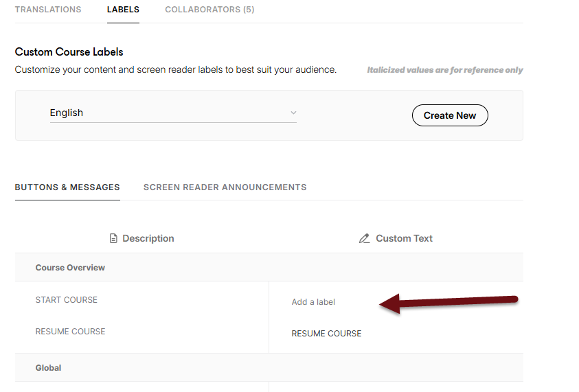This screenshot has height=392, width=579.
Task: Show the Buttons & Messages tab
Action: [67, 187]
